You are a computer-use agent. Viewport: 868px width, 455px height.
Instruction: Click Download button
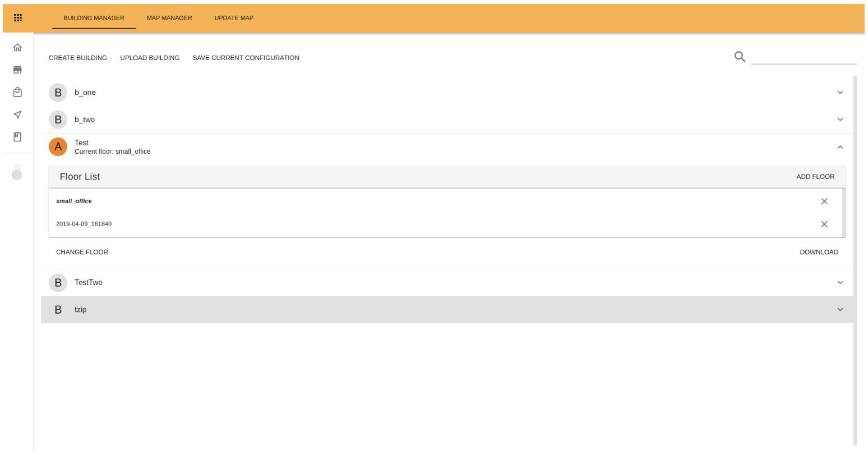(x=819, y=252)
